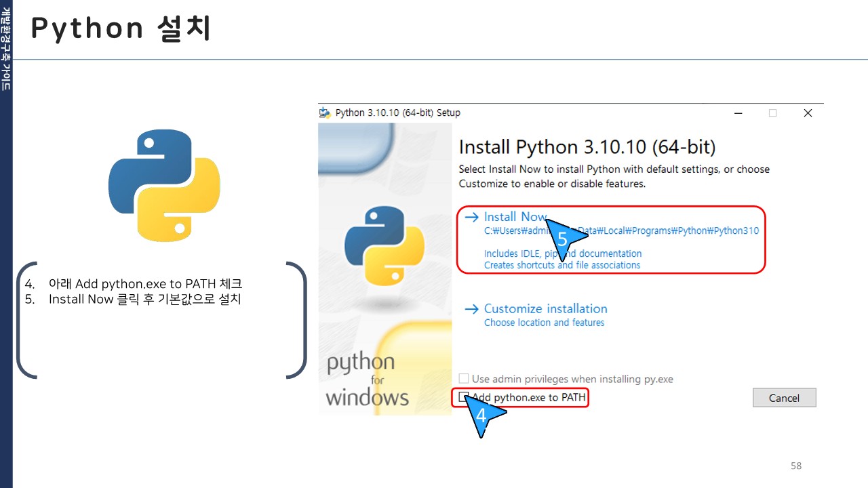The image size is (868, 488).
Task: Click the "Install Python 3.10.10 (64-bit)" heading
Action: click(587, 147)
